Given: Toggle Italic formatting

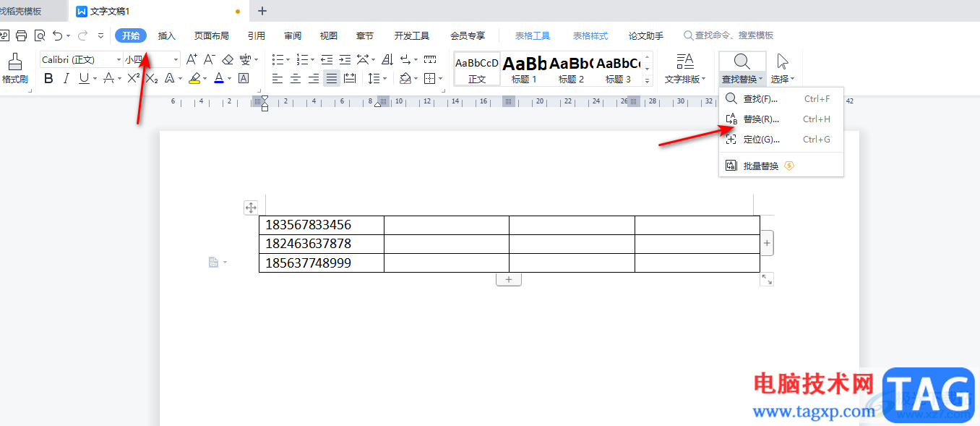Looking at the screenshot, I should point(66,78).
